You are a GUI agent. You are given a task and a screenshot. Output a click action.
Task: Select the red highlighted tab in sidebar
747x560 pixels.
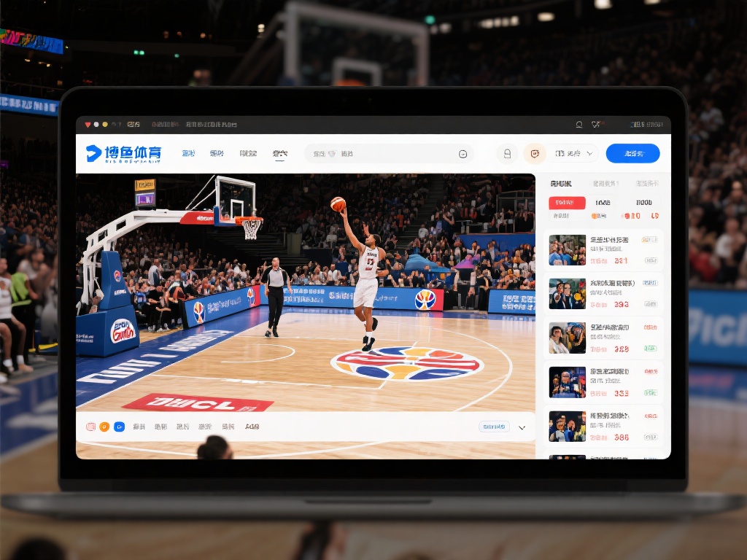tap(567, 203)
